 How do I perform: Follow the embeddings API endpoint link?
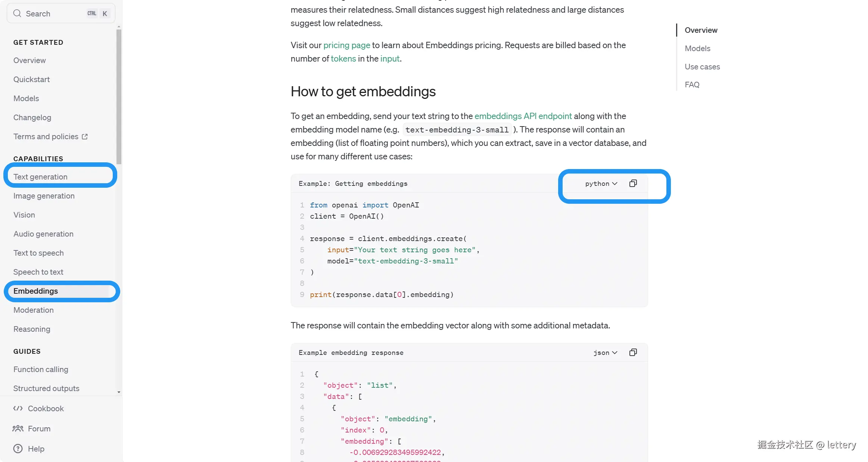click(523, 116)
